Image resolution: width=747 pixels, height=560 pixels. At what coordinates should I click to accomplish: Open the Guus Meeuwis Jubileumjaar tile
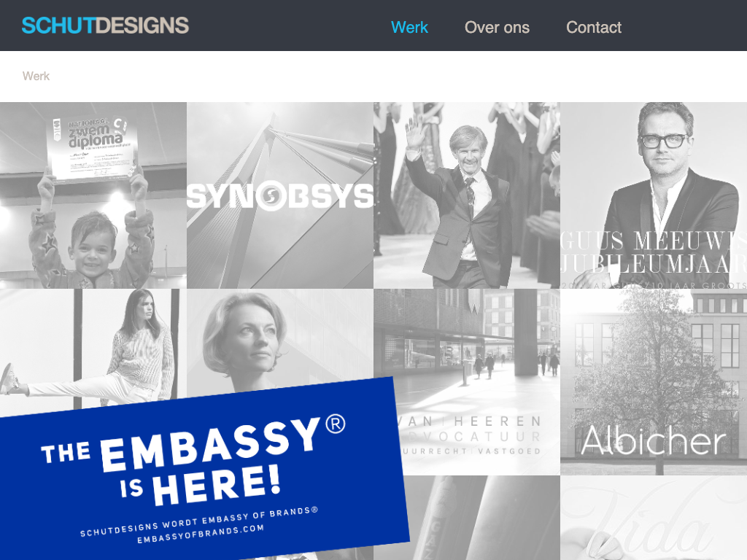[x=654, y=195]
